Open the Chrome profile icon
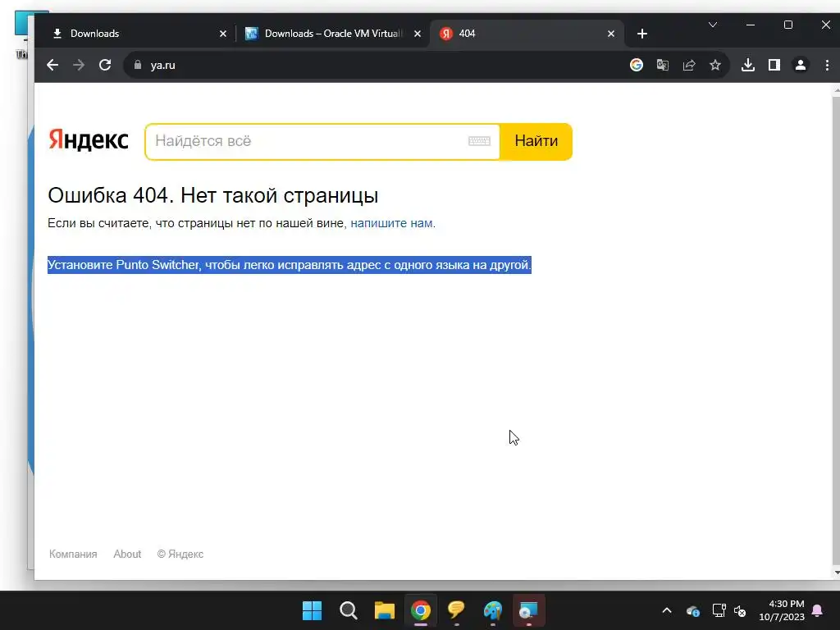 (x=801, y=66)
